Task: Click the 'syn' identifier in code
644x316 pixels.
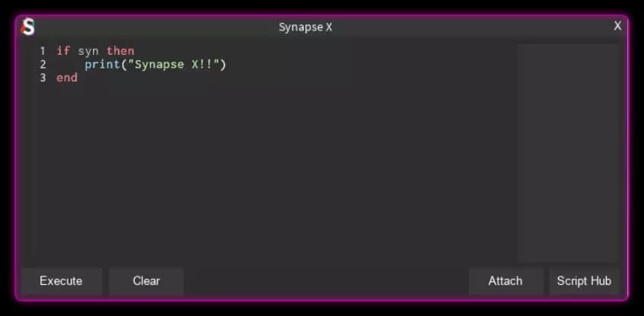Action: [x=88, y=51]
